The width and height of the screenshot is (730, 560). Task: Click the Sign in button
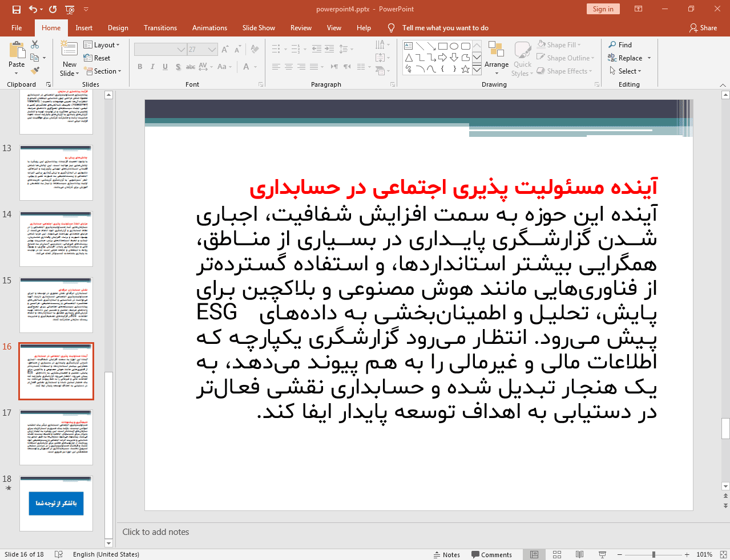click(603, 9)
